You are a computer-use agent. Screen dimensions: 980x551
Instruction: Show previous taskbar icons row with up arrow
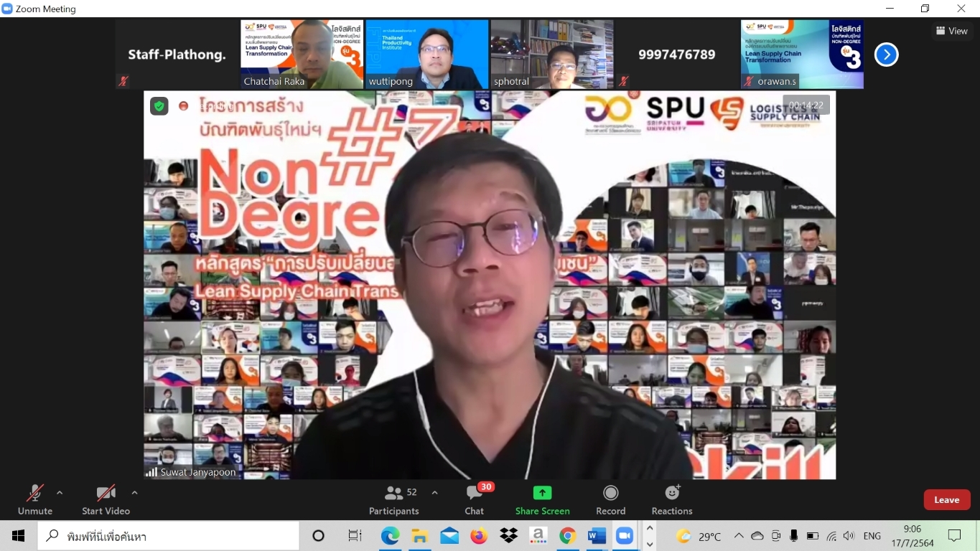click(650, 529)
